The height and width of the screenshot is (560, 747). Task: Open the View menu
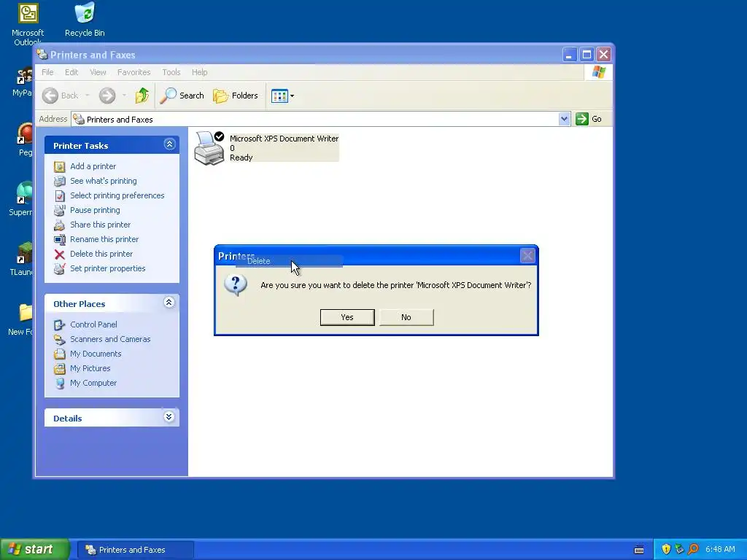[98, 72]
